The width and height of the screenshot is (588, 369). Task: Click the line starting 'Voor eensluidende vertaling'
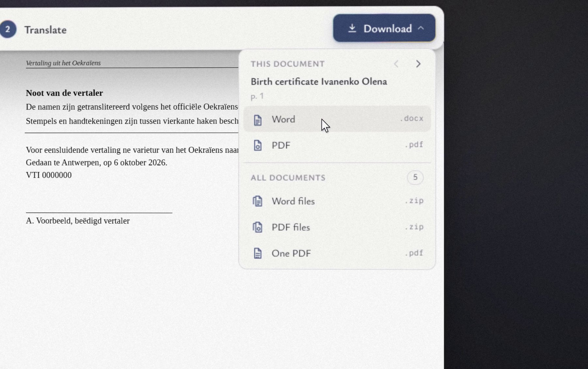(x=132, y=150)
